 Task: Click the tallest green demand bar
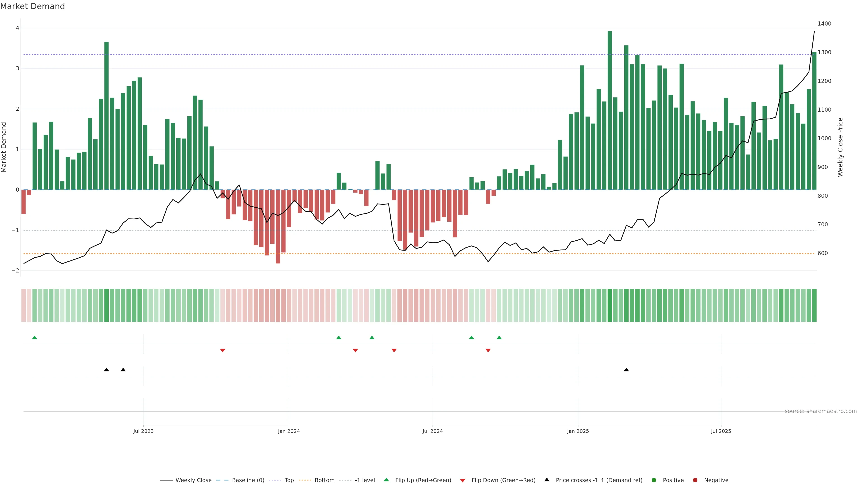coord(610,111)
